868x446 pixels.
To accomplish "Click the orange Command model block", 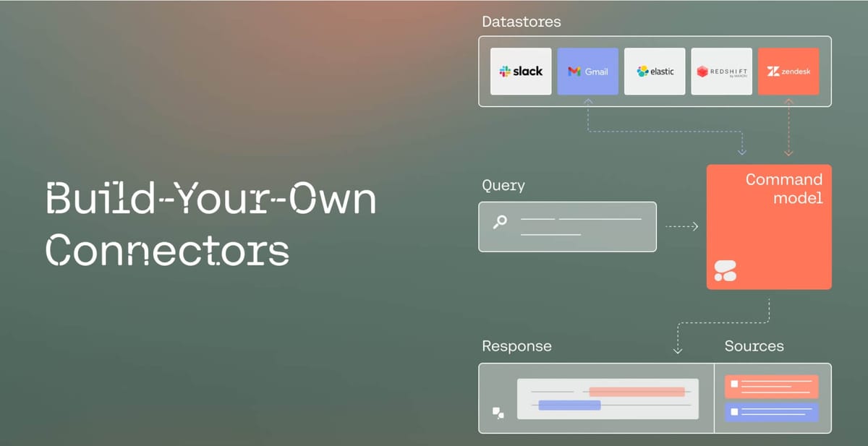I will pos(769,227).
